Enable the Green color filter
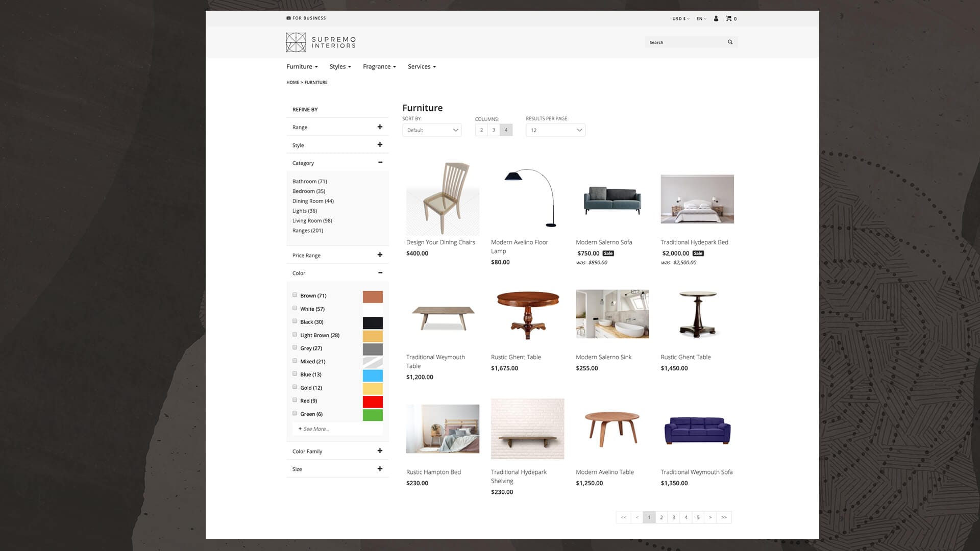980x551 pixels. click(x=295, y=413)
